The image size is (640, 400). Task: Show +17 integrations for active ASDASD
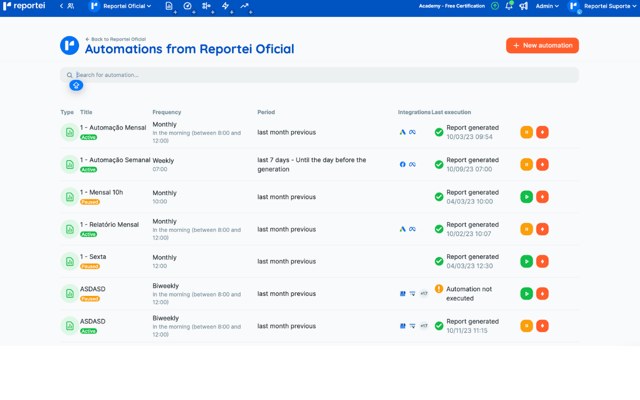[424, 326]
